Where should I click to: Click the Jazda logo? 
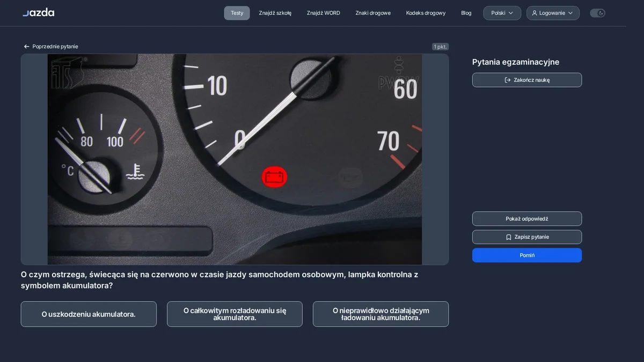coord(38,12)
